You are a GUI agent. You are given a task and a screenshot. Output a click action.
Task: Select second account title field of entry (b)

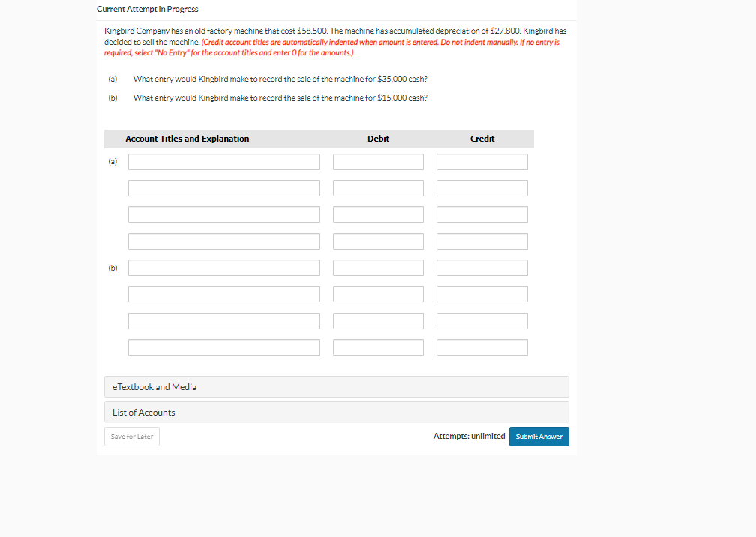coord(224,294)
